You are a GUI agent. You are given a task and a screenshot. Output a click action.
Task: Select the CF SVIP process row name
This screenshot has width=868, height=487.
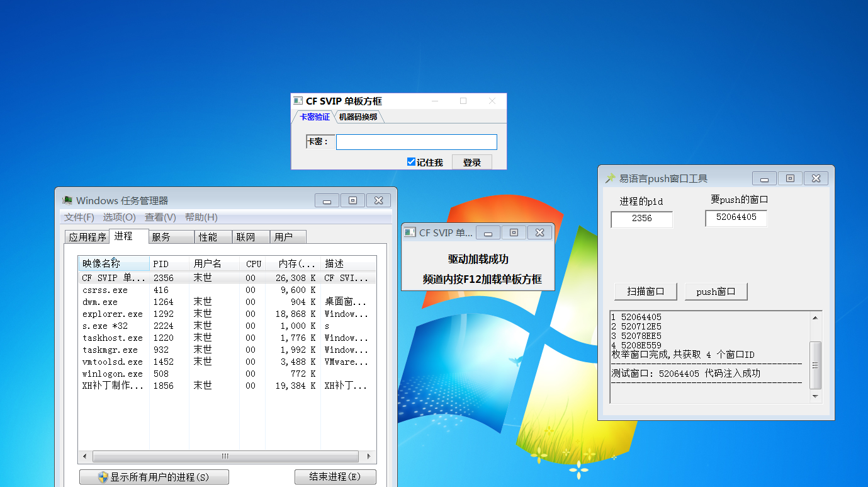pyautogui.click(x=114, y=278)
